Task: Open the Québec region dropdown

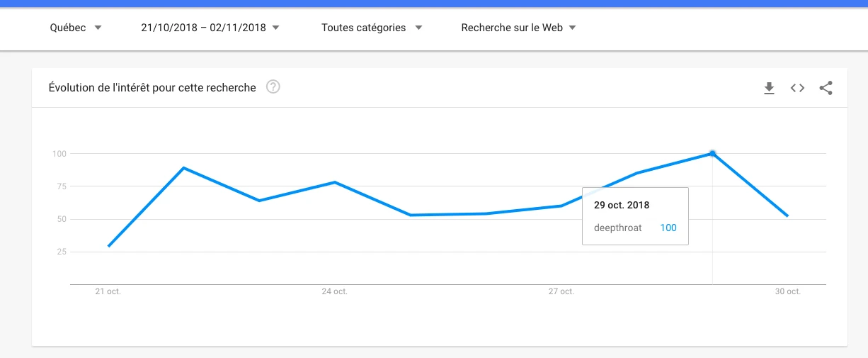Action: tap(76, 28)
